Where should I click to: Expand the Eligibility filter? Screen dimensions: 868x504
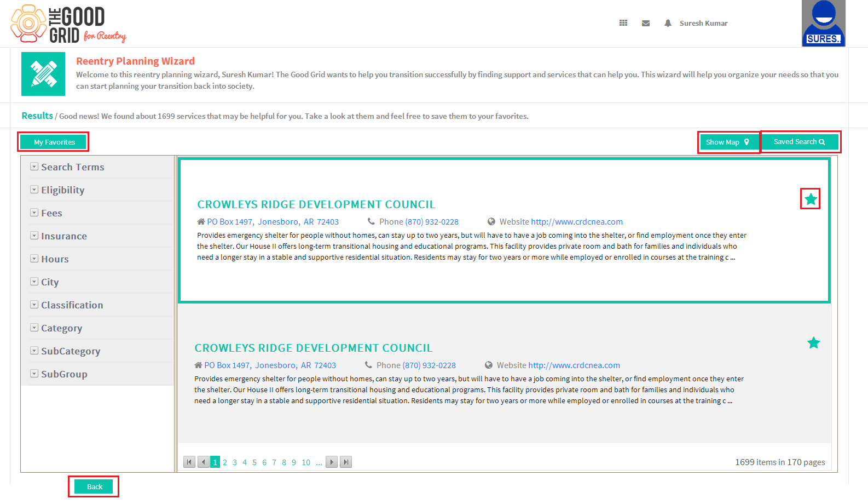point(34,190)
